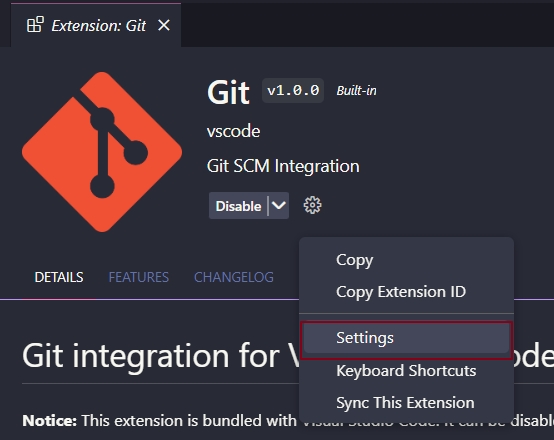Click the Git SCM Integration description
Screen dimensions: 554x440
click(283, 166)
